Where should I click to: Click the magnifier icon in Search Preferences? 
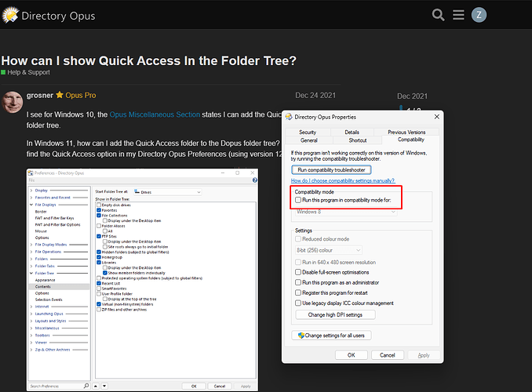pos(86,386)
